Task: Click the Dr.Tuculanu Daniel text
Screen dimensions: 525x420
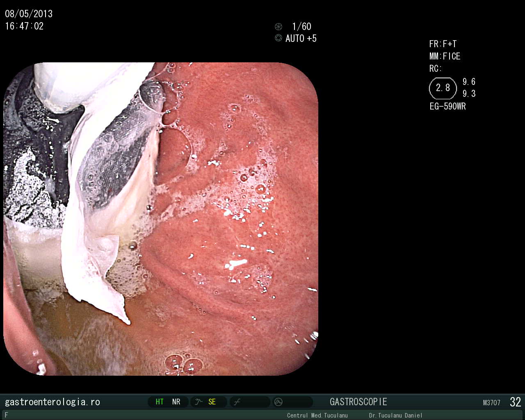Action: [395, 415]
